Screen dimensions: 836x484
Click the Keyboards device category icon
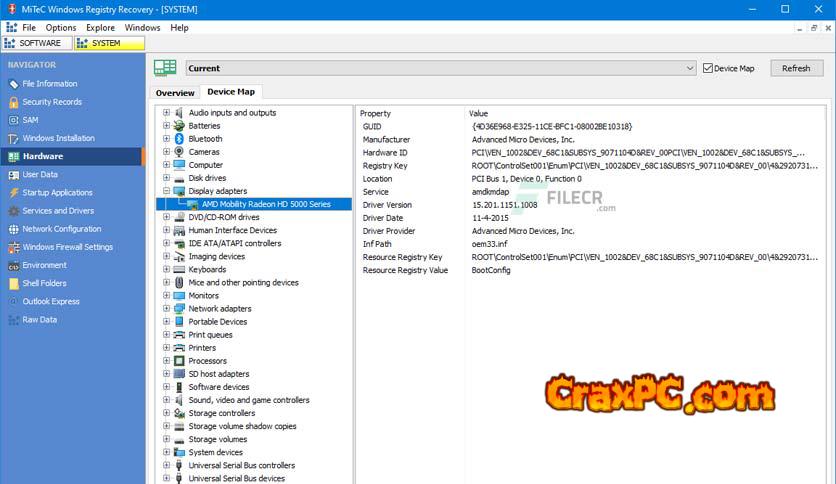tap(179, 269)
